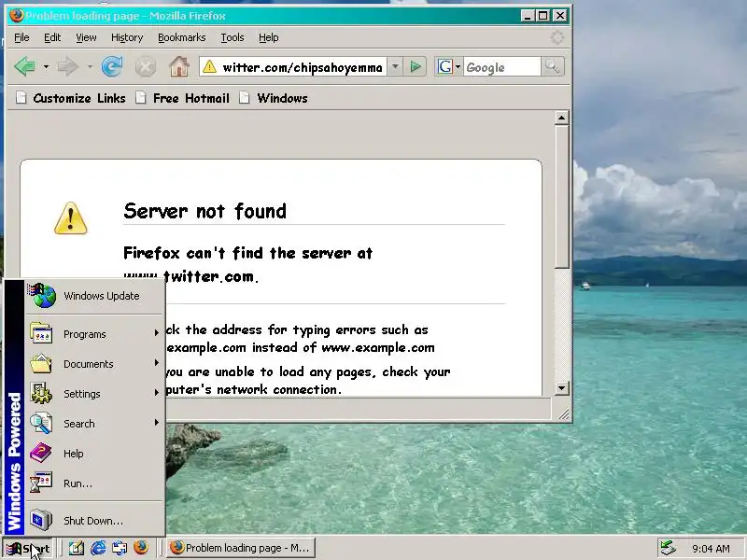Click the Firefox icon in the title bar

pos(16,16)
